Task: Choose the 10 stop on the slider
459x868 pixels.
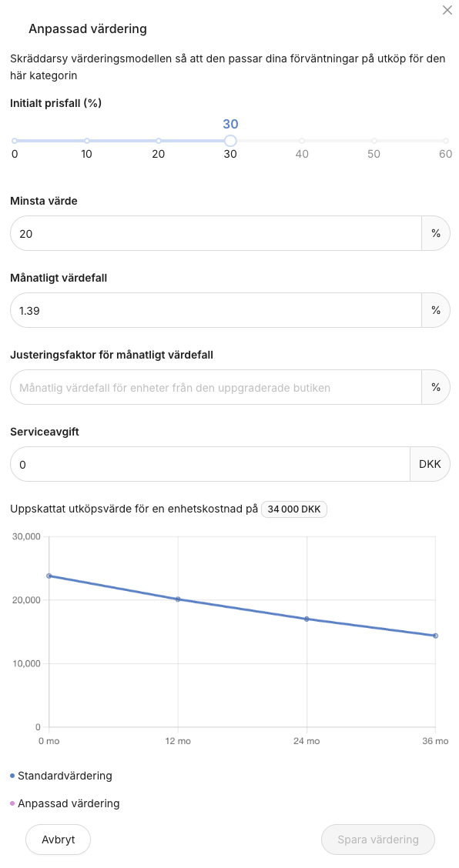Action: click(x=87, y=141)
